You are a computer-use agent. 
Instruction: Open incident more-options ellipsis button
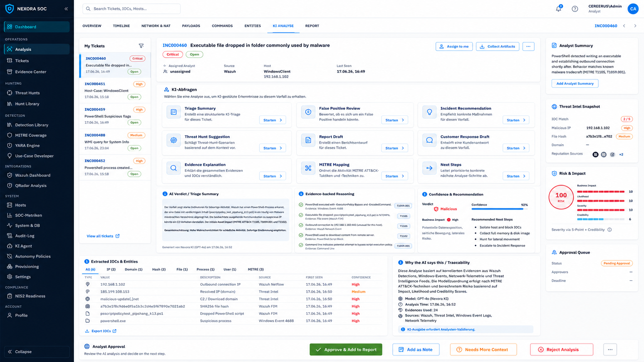point(528,46)
